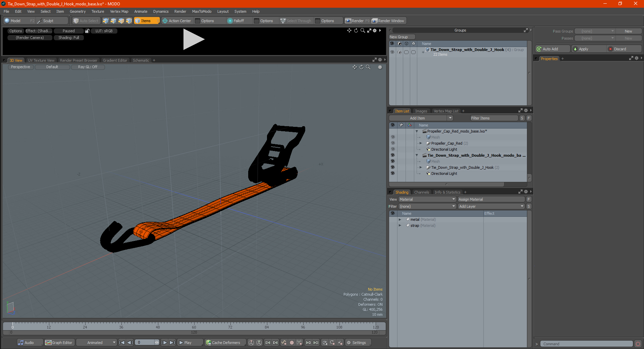Activate Items selection mode

click(147, 21)
